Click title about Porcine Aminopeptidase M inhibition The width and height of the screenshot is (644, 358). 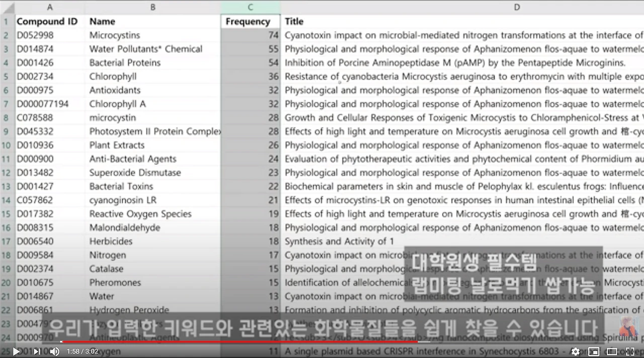455,63
